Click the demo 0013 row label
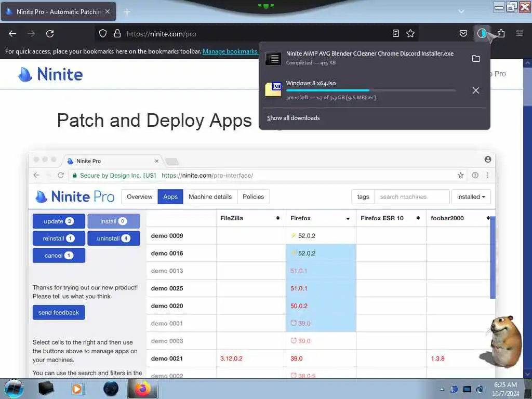532x399 pixels. click(x=167, y=271)
